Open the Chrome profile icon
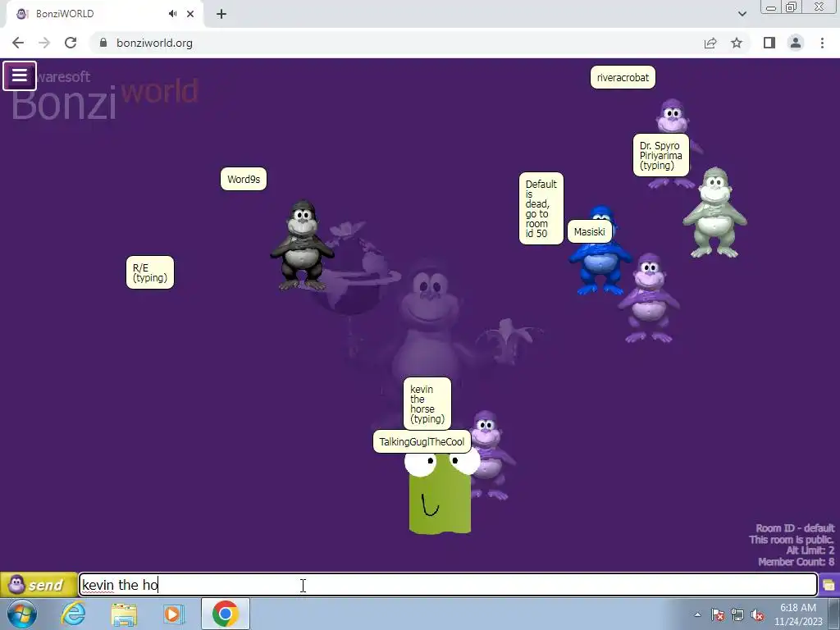The image size is (840, 630). click(x=796, y=43)
